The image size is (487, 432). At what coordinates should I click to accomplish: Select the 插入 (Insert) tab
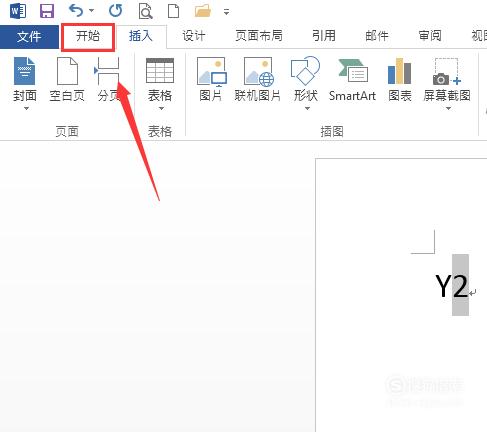[141, 36]
